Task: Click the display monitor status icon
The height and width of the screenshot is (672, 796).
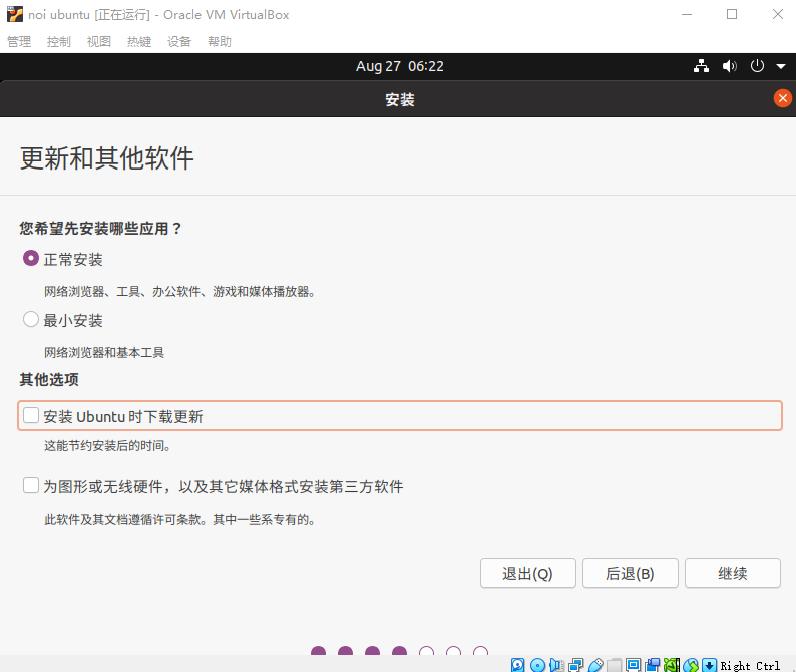Action: pyautogui.click(x=633, y=665)
